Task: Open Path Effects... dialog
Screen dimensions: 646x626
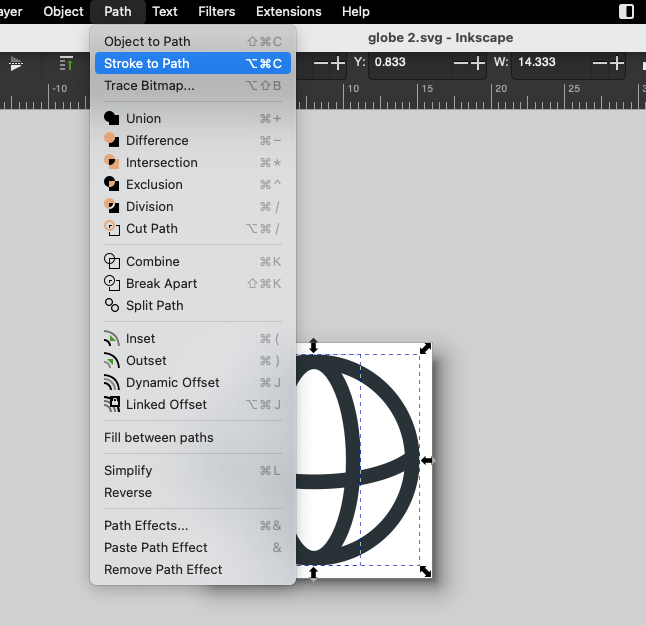Action: (193, 525)
